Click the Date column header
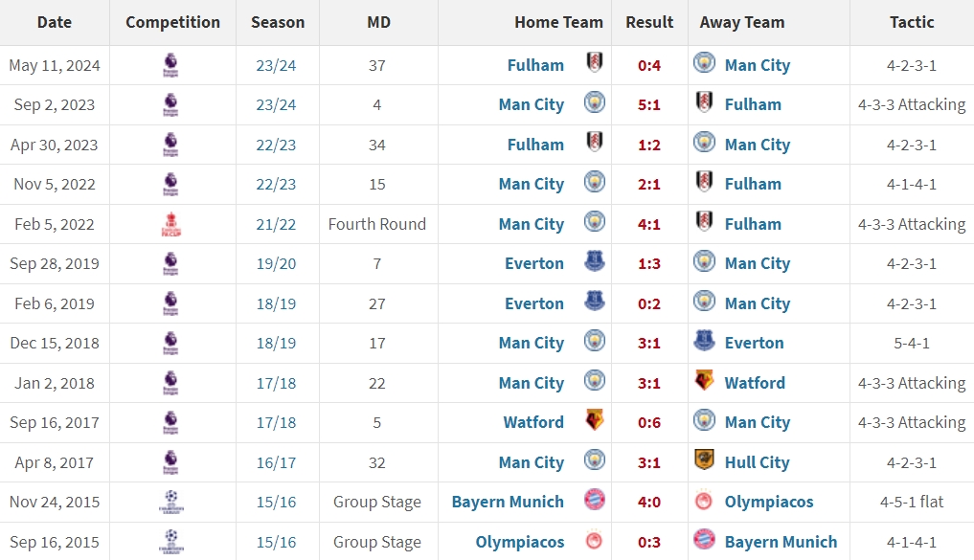Viewport: 974px width, 560px height. [x=55, y=22]
